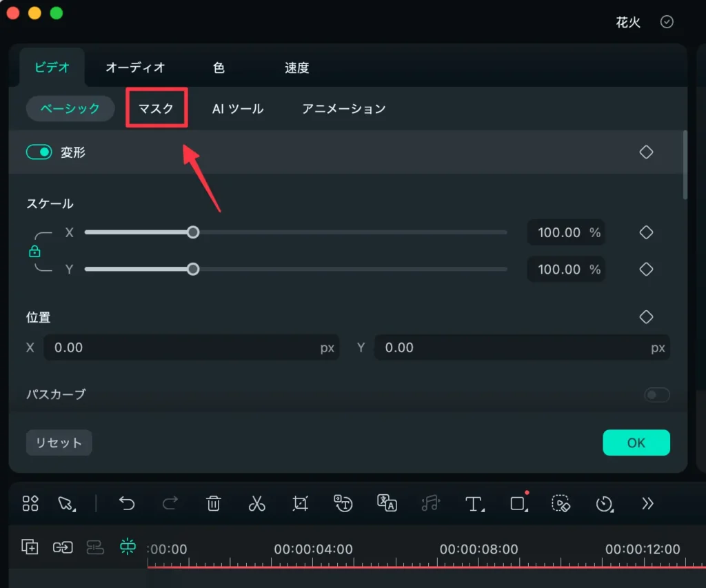The image size is (706, 588).
Task: Click the trash delete icon
Action: tap(214, 504)
